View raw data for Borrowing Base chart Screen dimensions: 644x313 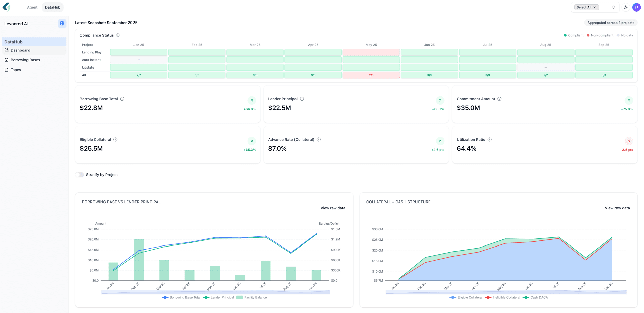333,208
